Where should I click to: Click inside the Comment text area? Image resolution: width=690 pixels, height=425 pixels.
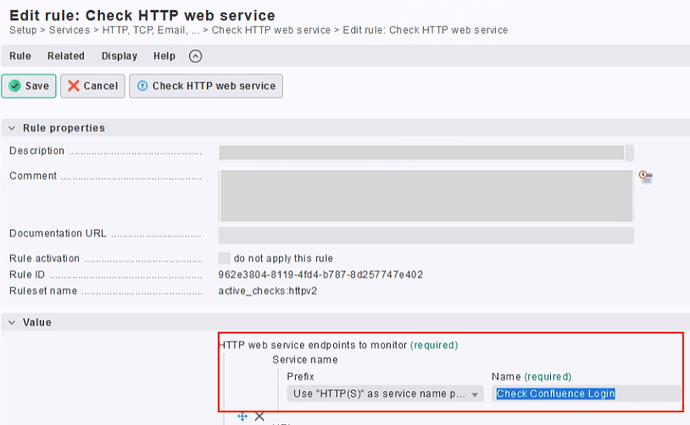(425, 195)
